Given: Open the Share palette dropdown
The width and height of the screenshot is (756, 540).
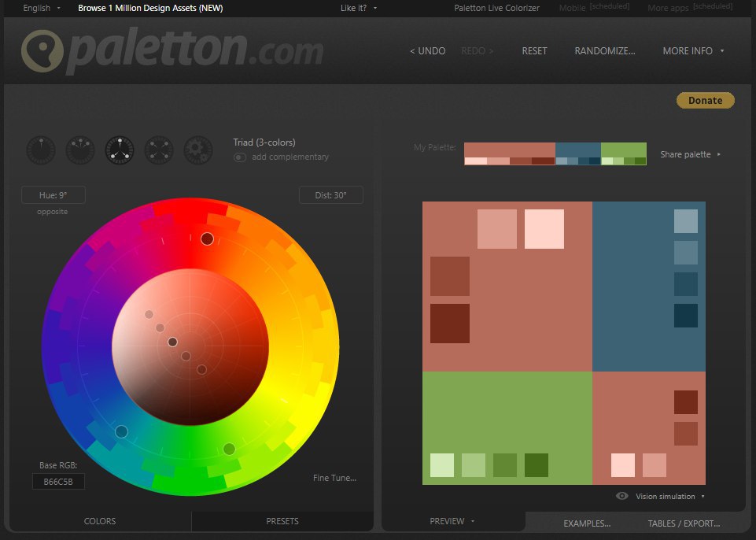Looking at the screenshot, I should point(691,154).
